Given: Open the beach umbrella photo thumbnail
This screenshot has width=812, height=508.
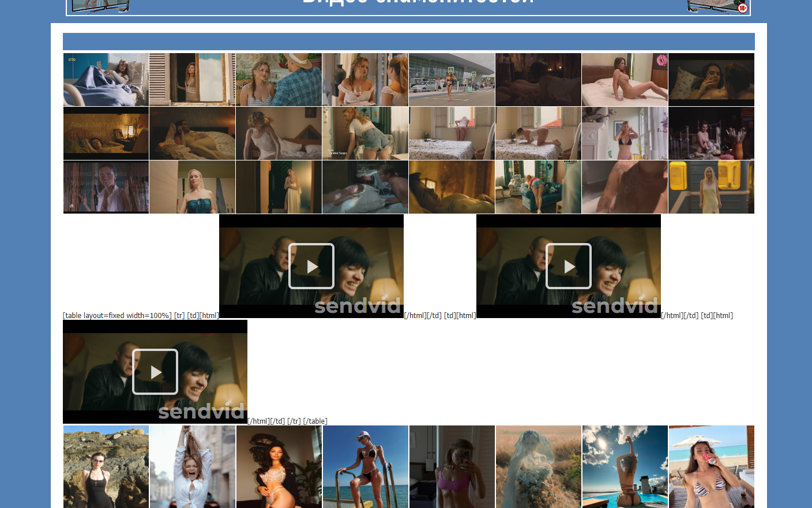Looking at the screenshot, I should pos(711,466).
